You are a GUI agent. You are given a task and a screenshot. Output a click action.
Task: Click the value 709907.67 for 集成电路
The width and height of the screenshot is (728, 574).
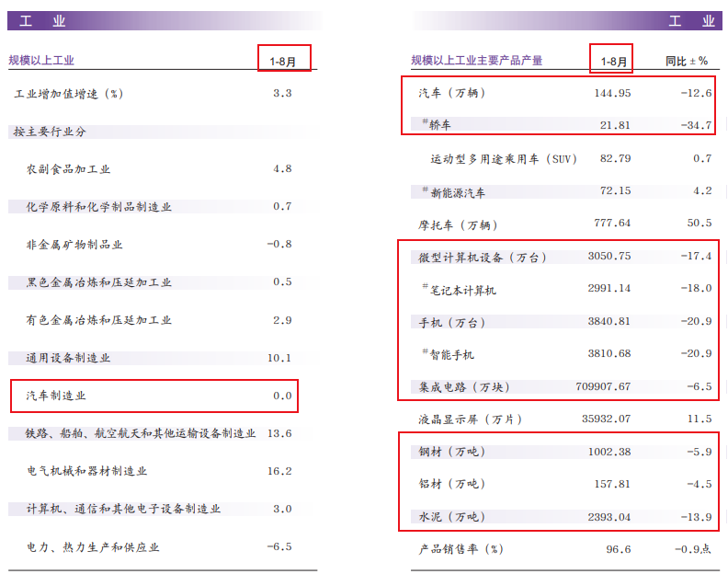coord(603,386)
